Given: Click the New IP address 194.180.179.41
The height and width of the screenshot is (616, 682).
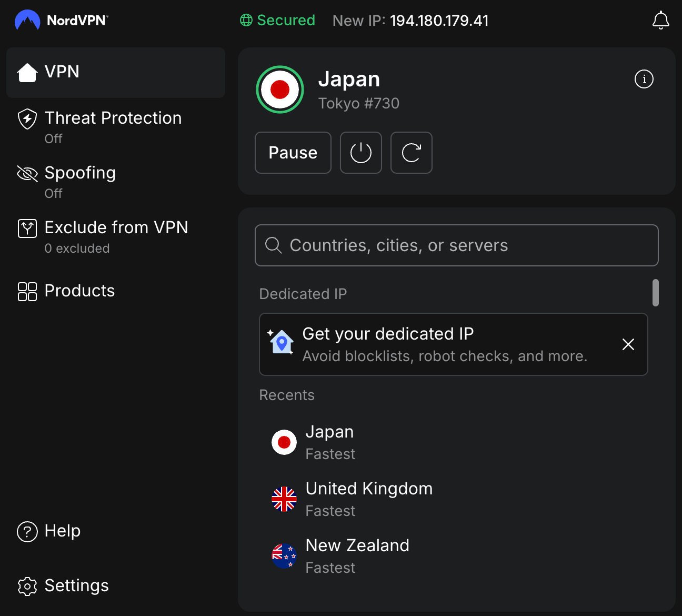Looking at the screenshot, I should 439,21.
